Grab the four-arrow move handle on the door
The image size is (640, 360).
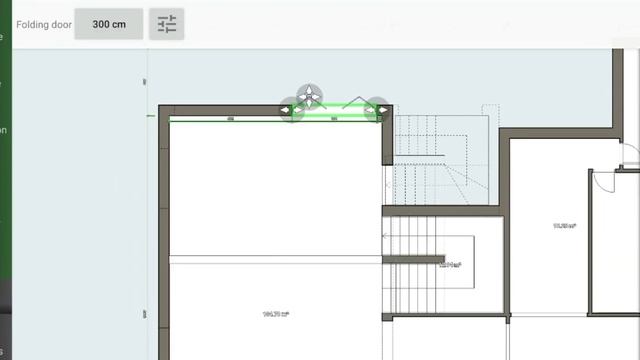(x=309, y=97)
